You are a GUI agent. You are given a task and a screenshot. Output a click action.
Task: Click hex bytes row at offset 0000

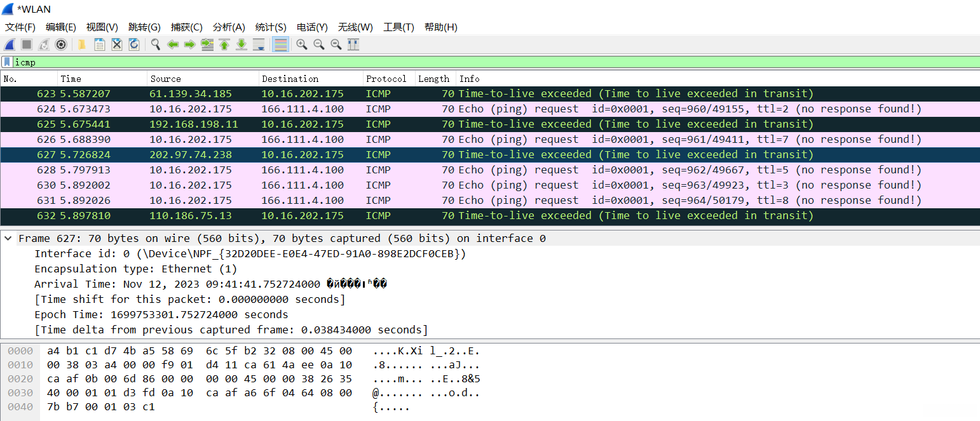tap(200, 351)
